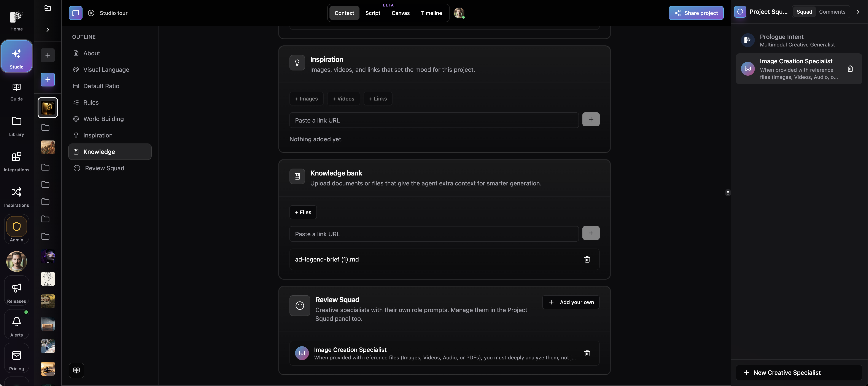This screenshot has height=386, width=868.
Task: Open the Integrations sidebar icon
Action: click(x=16, y=157)
